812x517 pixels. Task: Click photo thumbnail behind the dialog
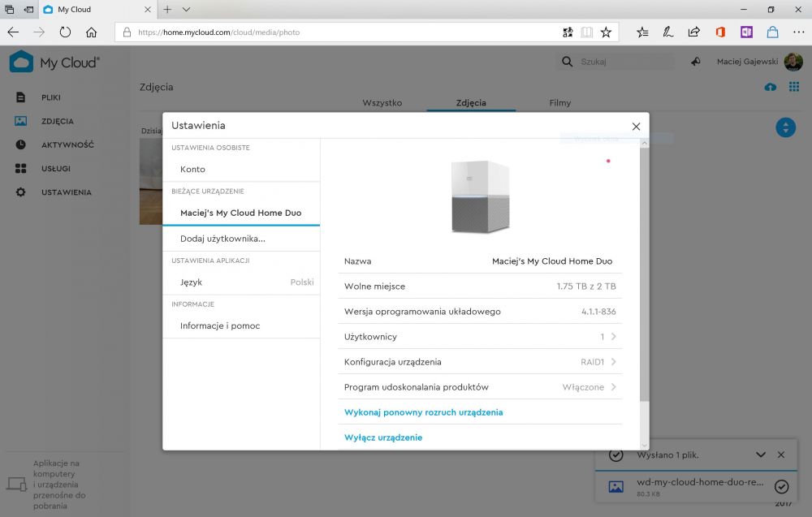(x=151, y=181)
